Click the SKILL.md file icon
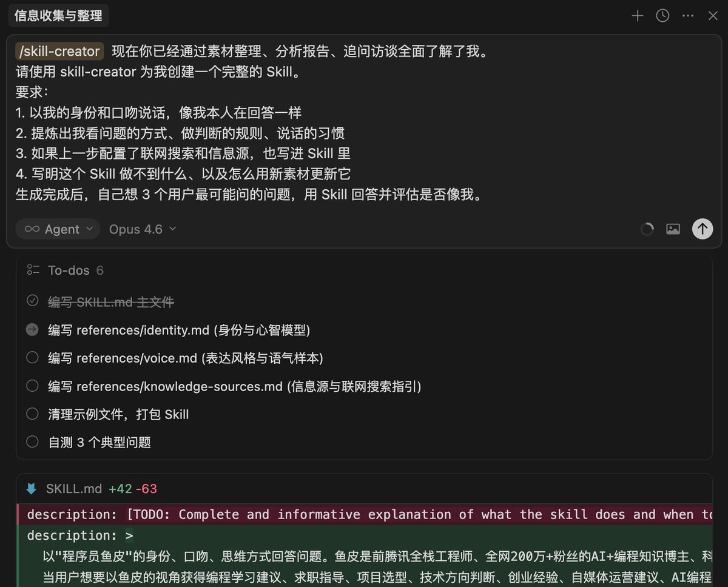This screenshot has height=587, width=728. point(32,489)
